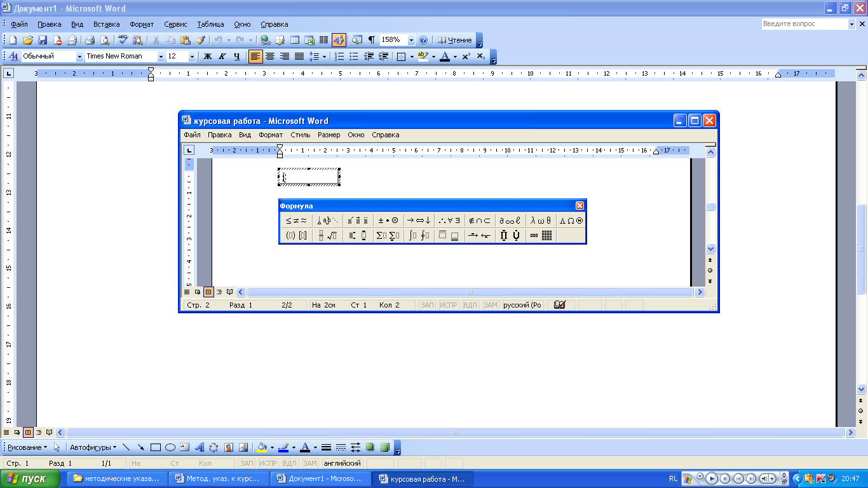Image resolution: width=868 pixels, height=488 pixels.
Task: Expand borders dropdown arrow
Action: pyautogui.click(x=412, y=57)
